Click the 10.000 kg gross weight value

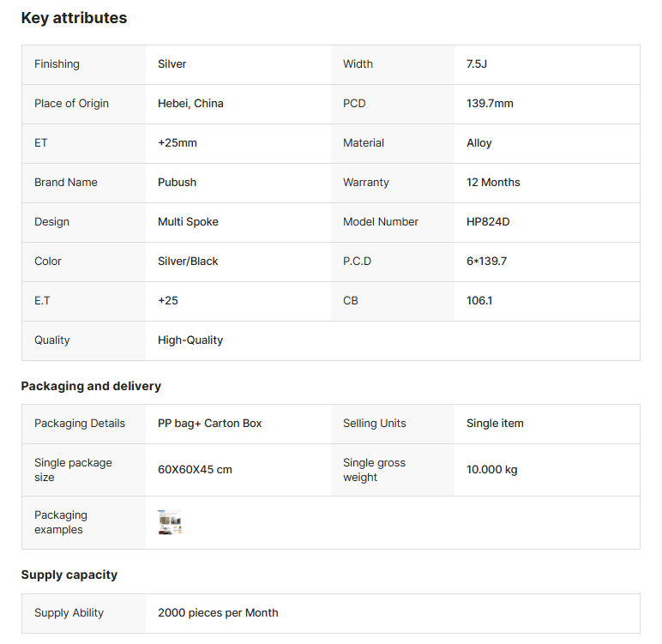pyautogui.click(x=491, y=470)
